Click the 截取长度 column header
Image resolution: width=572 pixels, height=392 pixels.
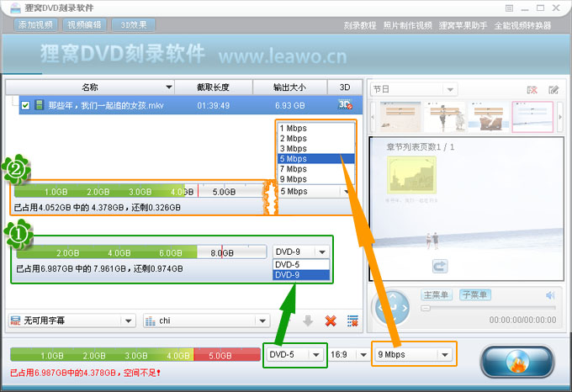[214, 87]
